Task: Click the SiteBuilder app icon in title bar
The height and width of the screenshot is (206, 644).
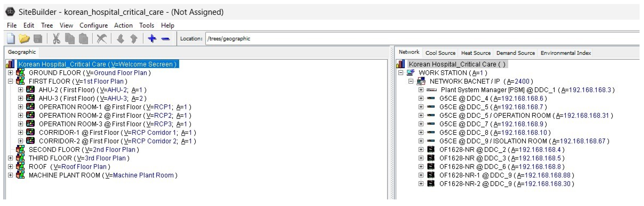Action: point(10,12)
